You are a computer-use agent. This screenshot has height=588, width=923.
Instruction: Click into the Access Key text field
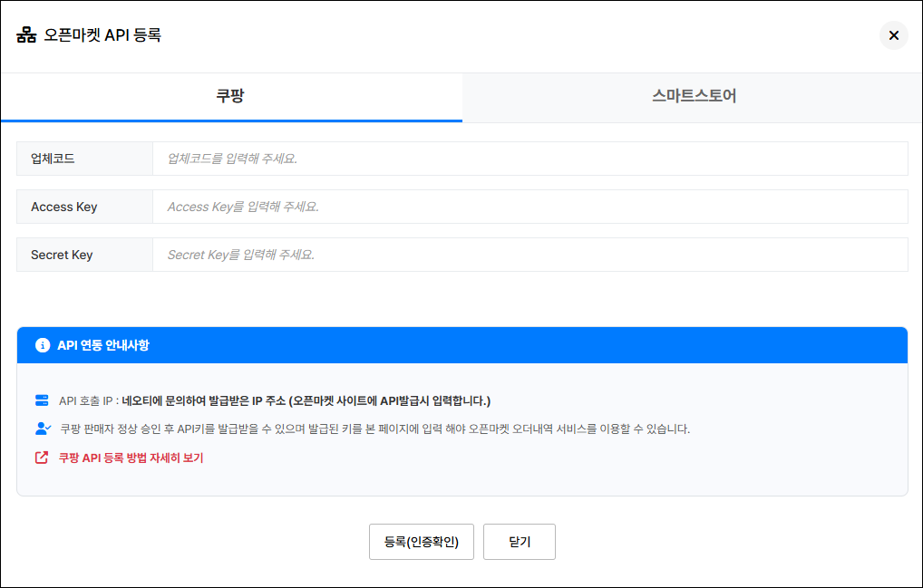[x=530, y=207]
